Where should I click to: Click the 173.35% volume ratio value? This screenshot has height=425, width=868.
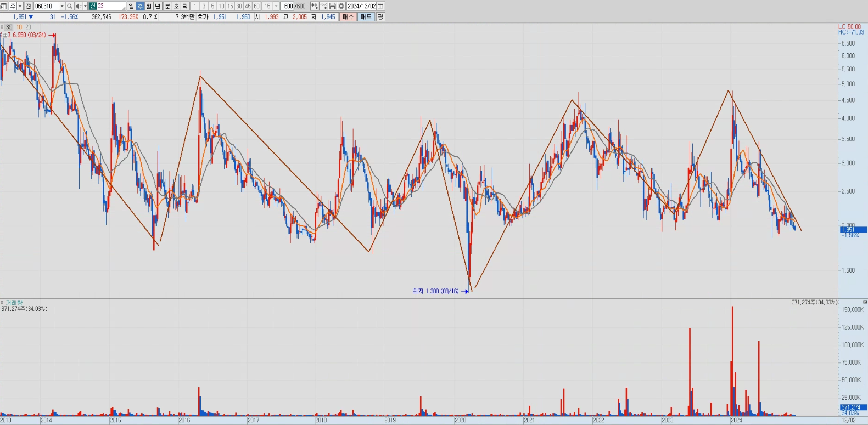(x=128, y=17)
